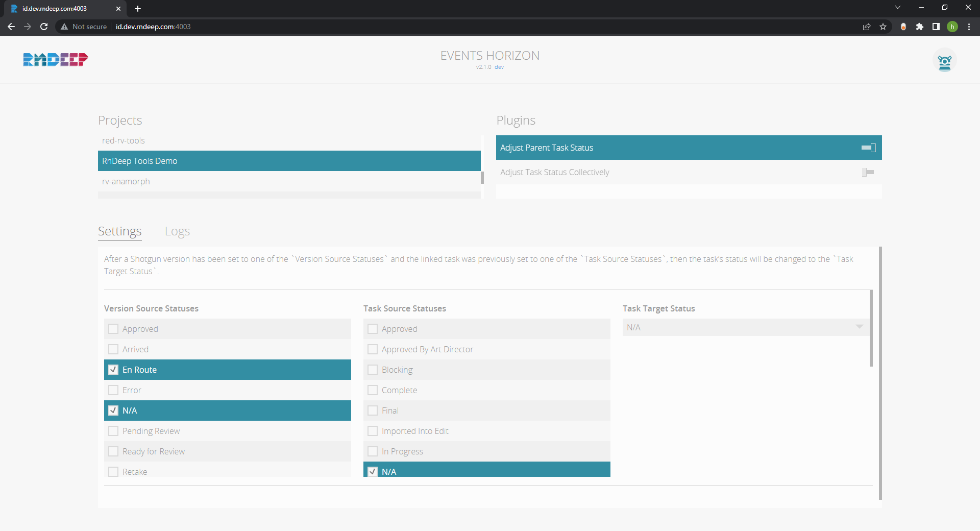Check Approved By Art Director task status
This screenshot has width=980, height=531.
373,349
